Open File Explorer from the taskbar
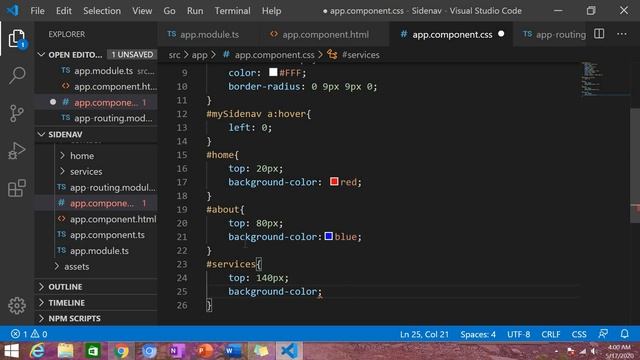This screenshot has height=360, width=640. tap(65, 351)
